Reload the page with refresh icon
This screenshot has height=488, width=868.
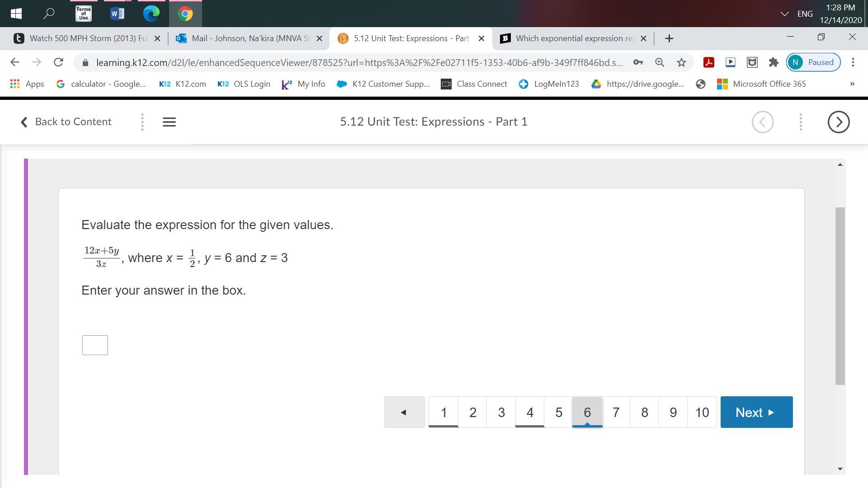click(x=58, y=63)
